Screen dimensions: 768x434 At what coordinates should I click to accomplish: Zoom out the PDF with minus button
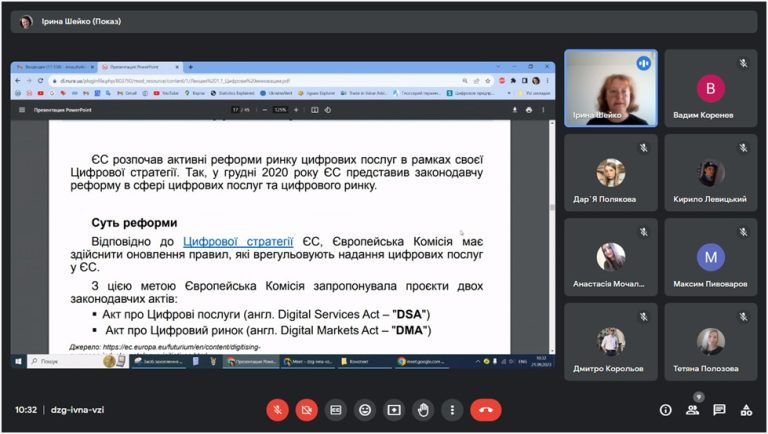265,110
